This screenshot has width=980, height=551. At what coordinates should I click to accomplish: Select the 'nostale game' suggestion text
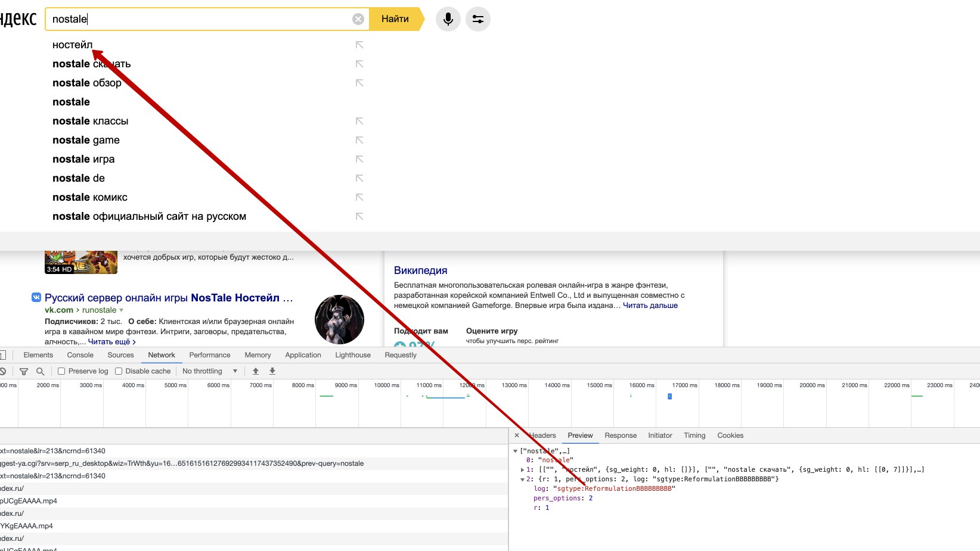point(86,140)
